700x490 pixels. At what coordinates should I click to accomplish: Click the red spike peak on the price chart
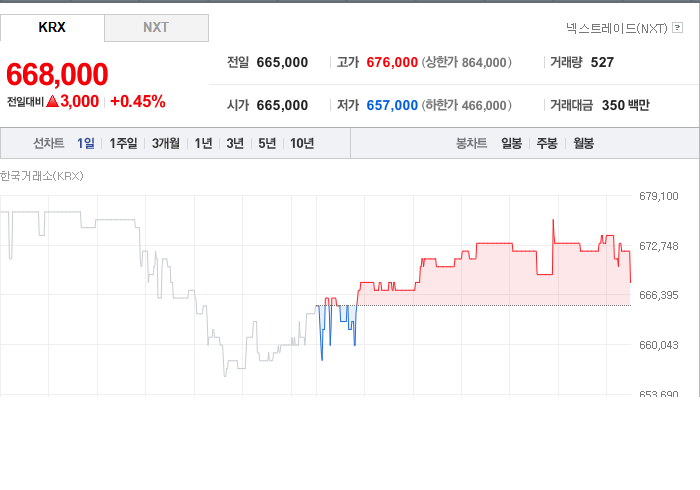(x=553, y=221)
